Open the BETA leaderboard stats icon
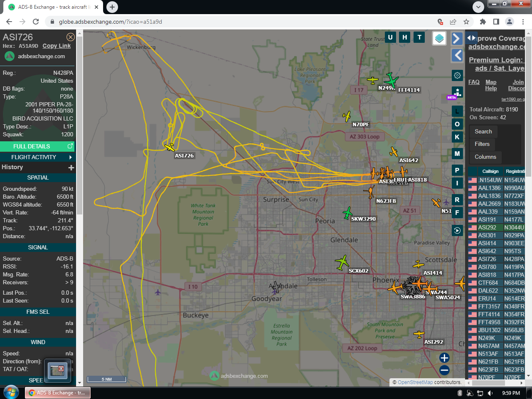 [457, 92]
